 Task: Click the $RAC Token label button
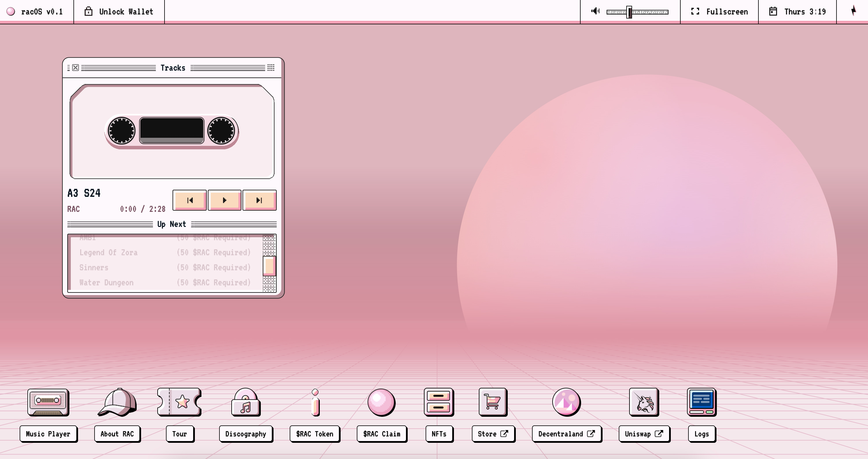click(x=315, y=434)
